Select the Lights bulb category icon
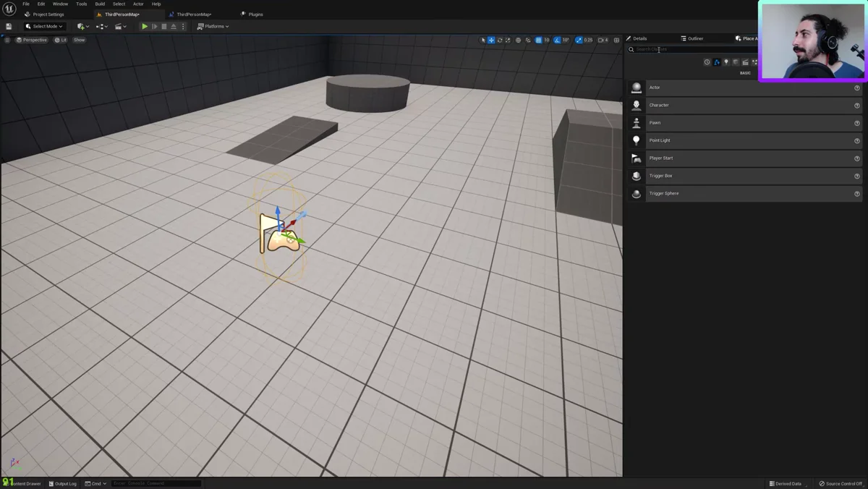 click(x=726, y=62)
